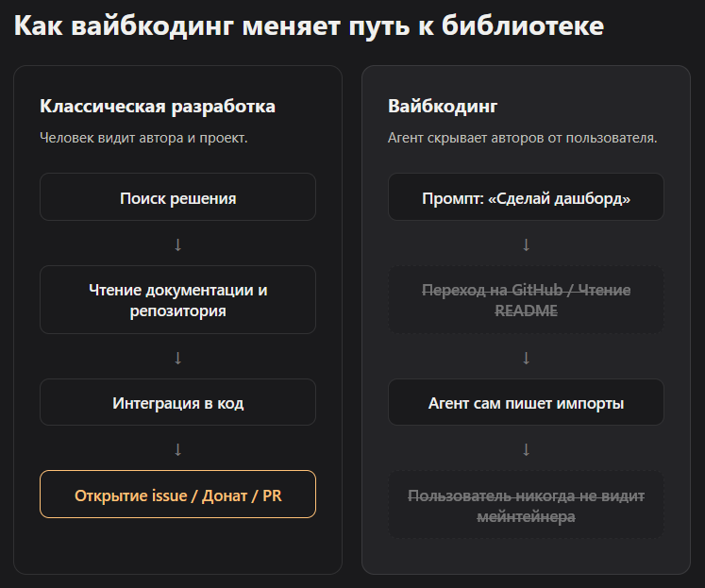The height and width of the screenshot is (588, 705).
Task: Click subtitle 'Человек видит автора и проект.'
Action: pyautogui.click(x=143, y=138)
